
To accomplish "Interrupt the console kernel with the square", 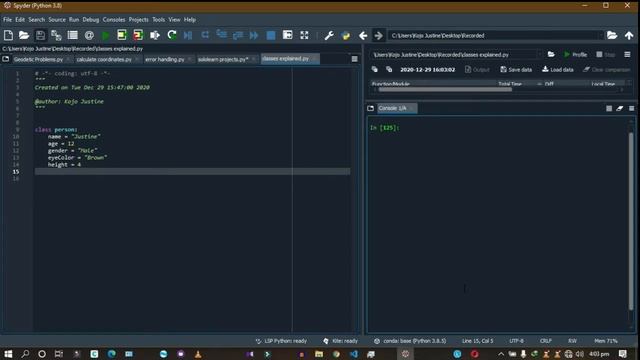I will click(609, 108).
